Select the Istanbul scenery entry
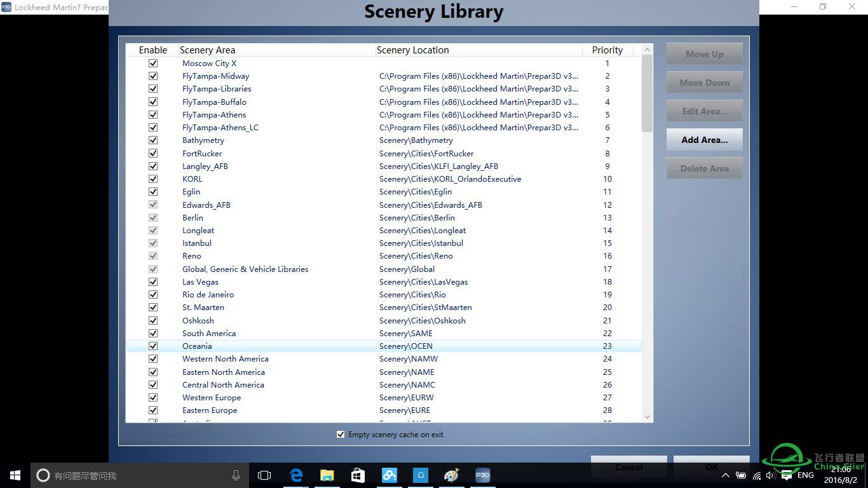The height and width of the screenshot is (488, 868). coord(197,243)
